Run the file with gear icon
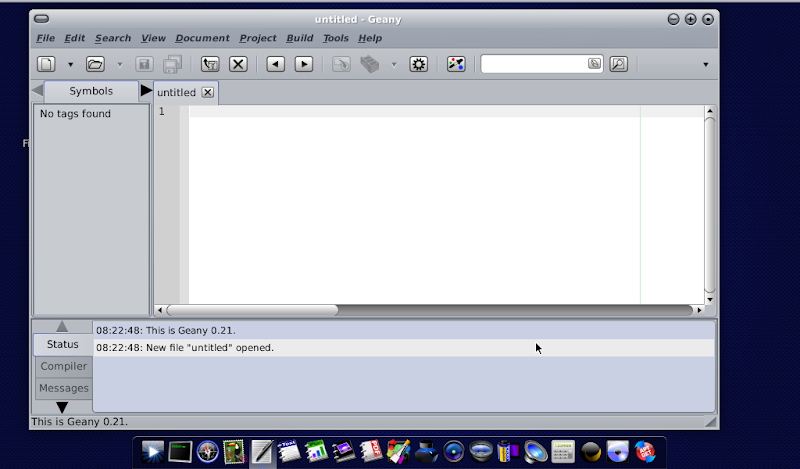 tap(418, 64)
